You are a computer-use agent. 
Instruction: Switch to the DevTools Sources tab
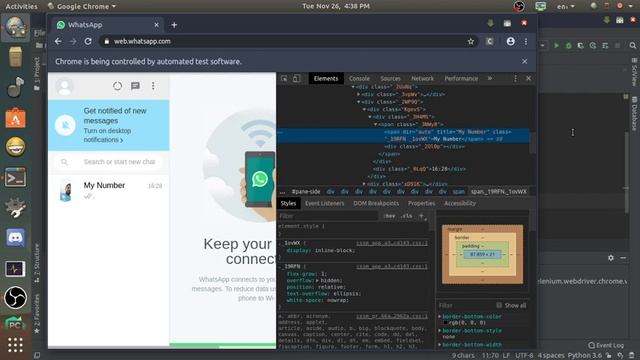[x=390, y=78]
